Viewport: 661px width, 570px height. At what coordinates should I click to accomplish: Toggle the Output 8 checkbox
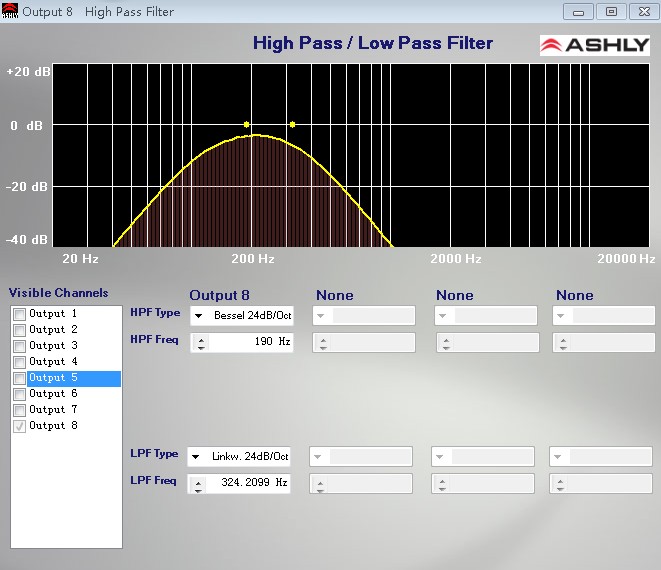[x=19, y=426]
